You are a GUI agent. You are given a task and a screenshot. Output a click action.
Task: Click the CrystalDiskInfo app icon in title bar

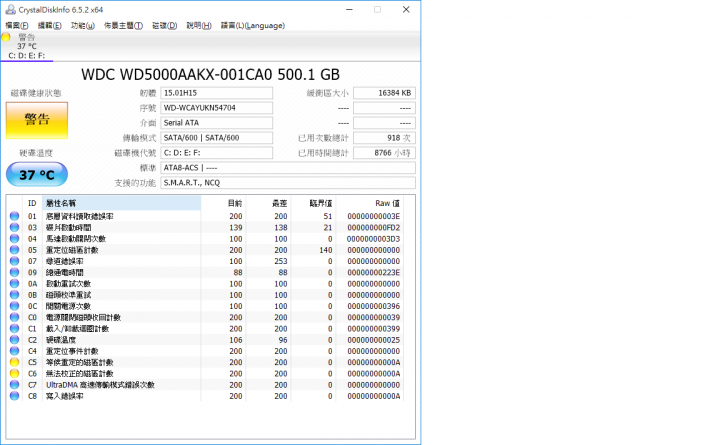click(x=11, y=9)
